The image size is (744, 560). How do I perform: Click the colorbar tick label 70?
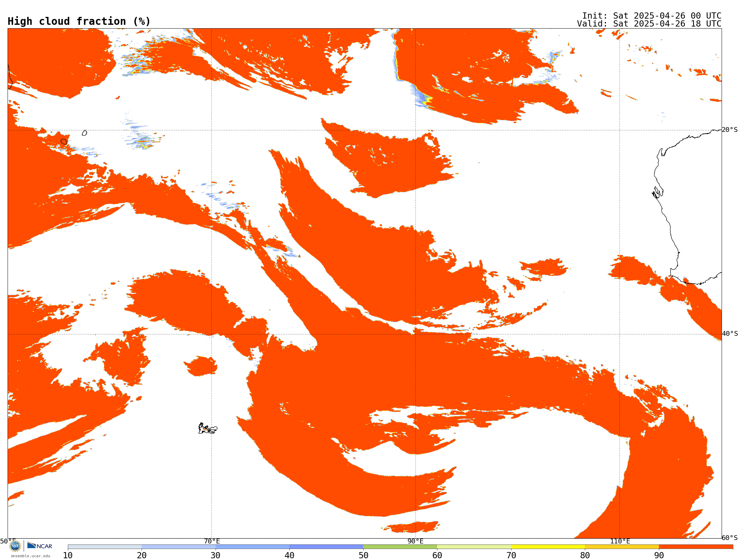(511, 556)
